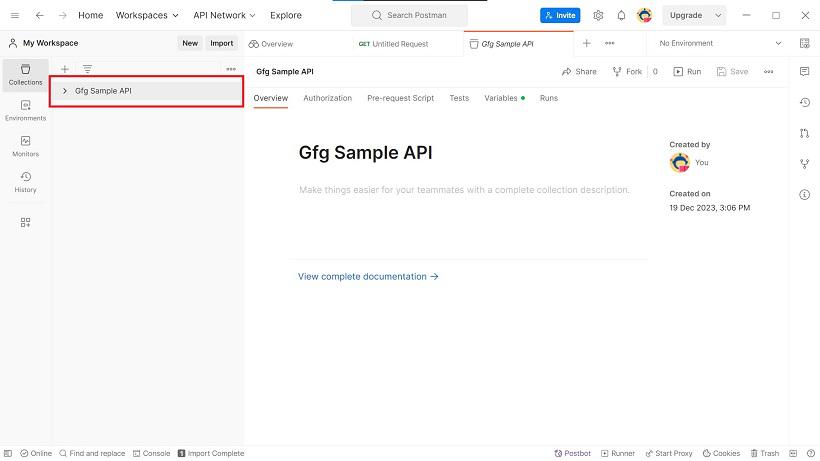Image resolution: width=820 pixels, height=461 pixels.
Task: Open the comments icon in right sidebar
Action: pyautogui.click(x=804, y=72)
